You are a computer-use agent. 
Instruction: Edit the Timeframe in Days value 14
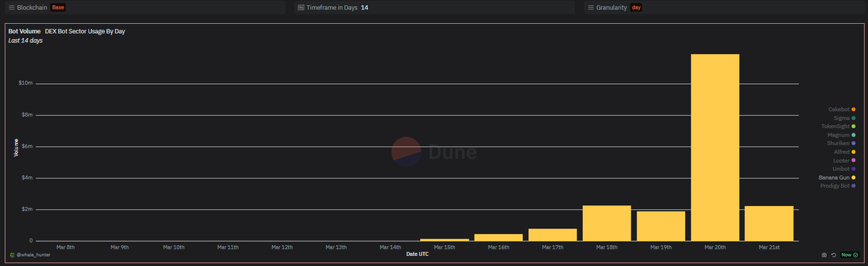[x=365, y=7]
